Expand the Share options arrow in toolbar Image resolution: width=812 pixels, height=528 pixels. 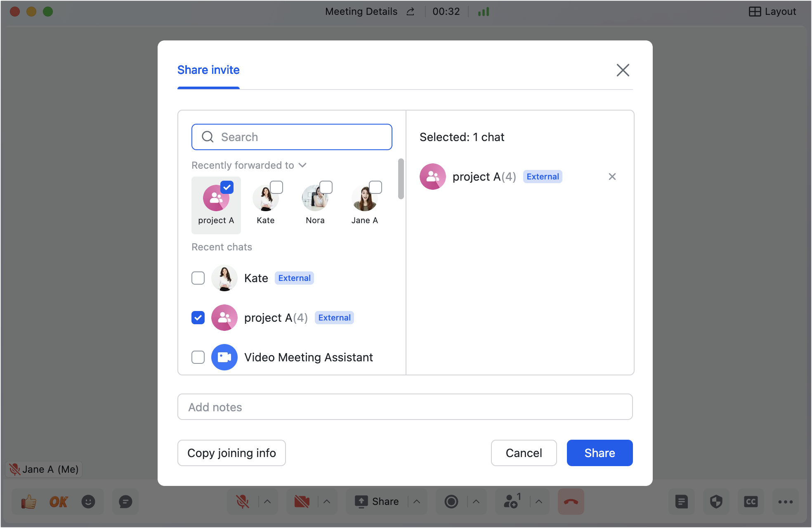click(417, 502)
